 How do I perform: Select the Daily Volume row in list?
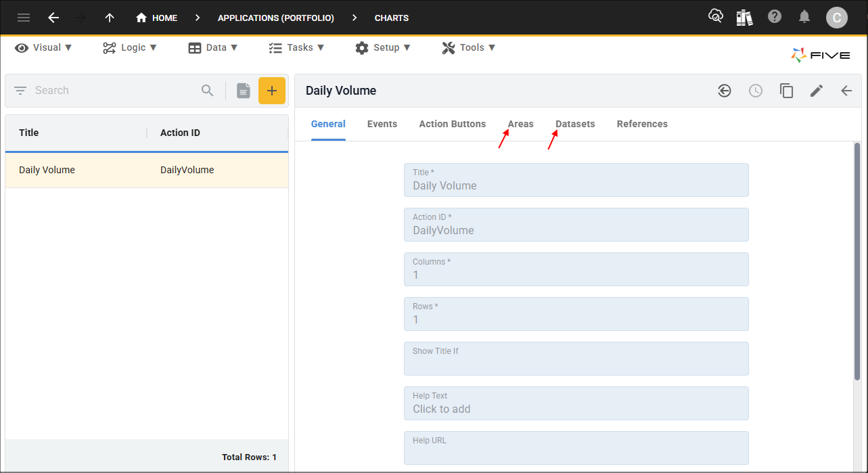tap(146, 170)
